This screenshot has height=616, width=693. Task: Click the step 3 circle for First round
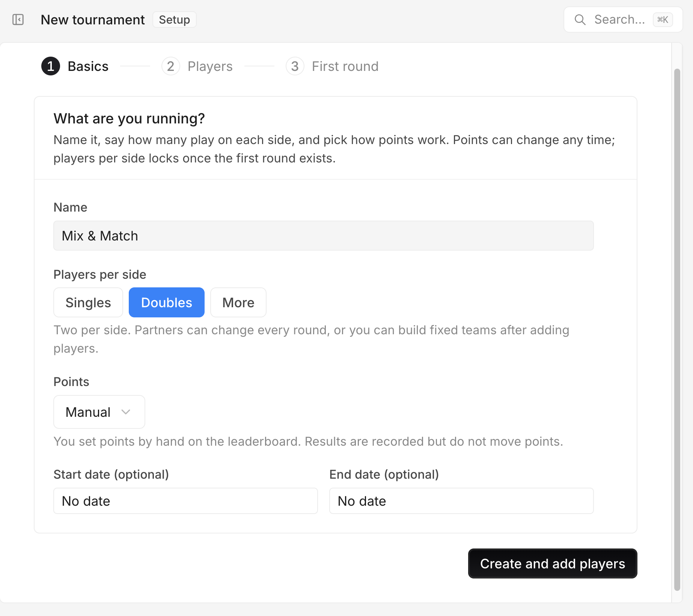295,66
